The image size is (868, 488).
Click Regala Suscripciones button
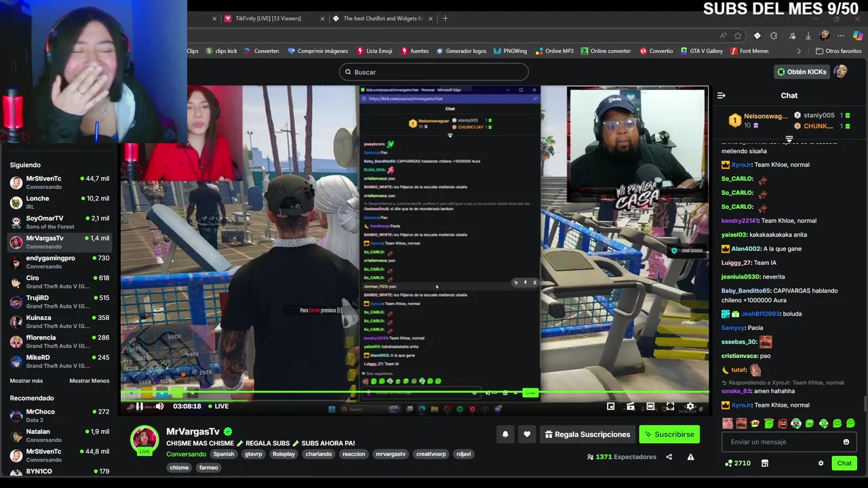(587, 434)
